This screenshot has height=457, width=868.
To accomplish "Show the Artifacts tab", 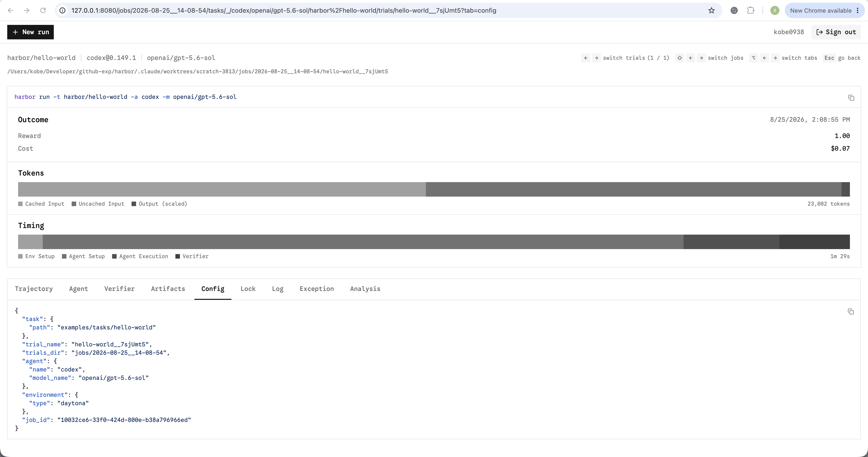I will click(x=168, y=289).
